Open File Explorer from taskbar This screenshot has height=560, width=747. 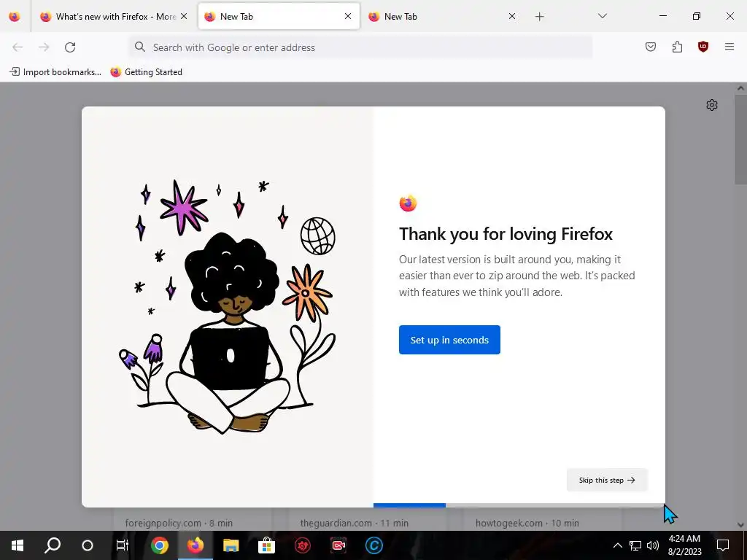231,545
